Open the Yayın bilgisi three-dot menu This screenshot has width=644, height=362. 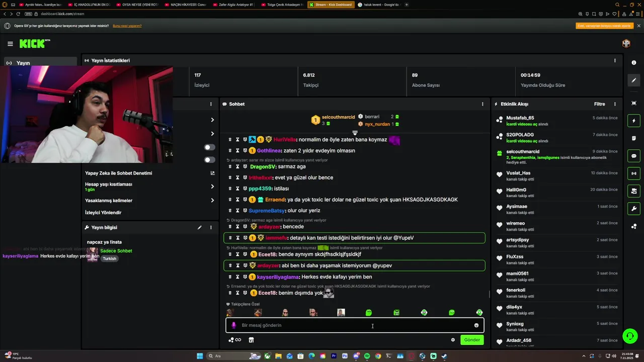click(211, 227)
